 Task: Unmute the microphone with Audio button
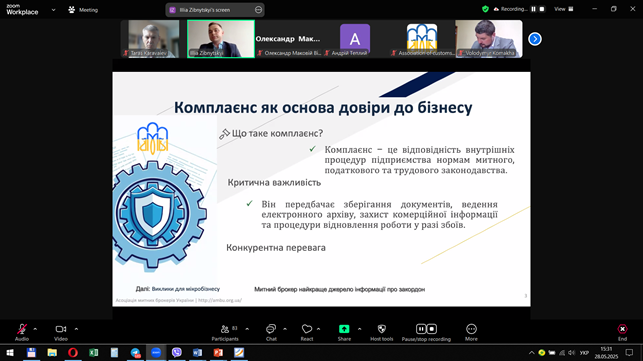[22, 332]
